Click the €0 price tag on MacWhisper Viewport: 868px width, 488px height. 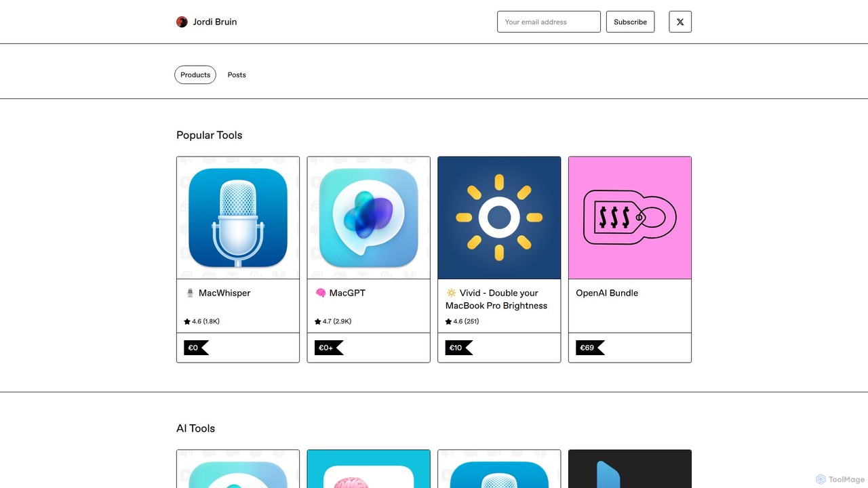coord(196,348)
